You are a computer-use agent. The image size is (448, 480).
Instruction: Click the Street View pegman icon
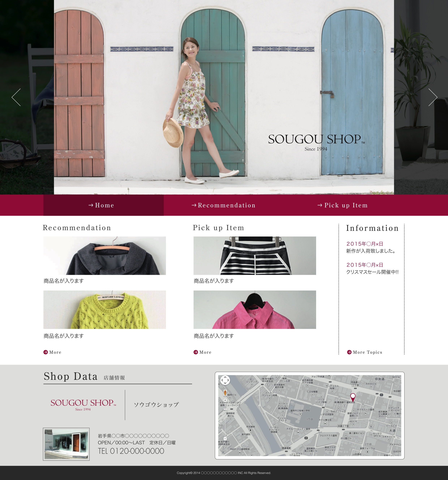pos(225,393)
